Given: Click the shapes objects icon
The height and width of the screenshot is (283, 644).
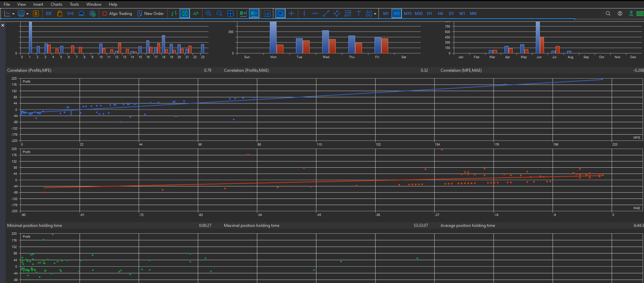Looking at the screenshot, I should (x=369, y=14).
